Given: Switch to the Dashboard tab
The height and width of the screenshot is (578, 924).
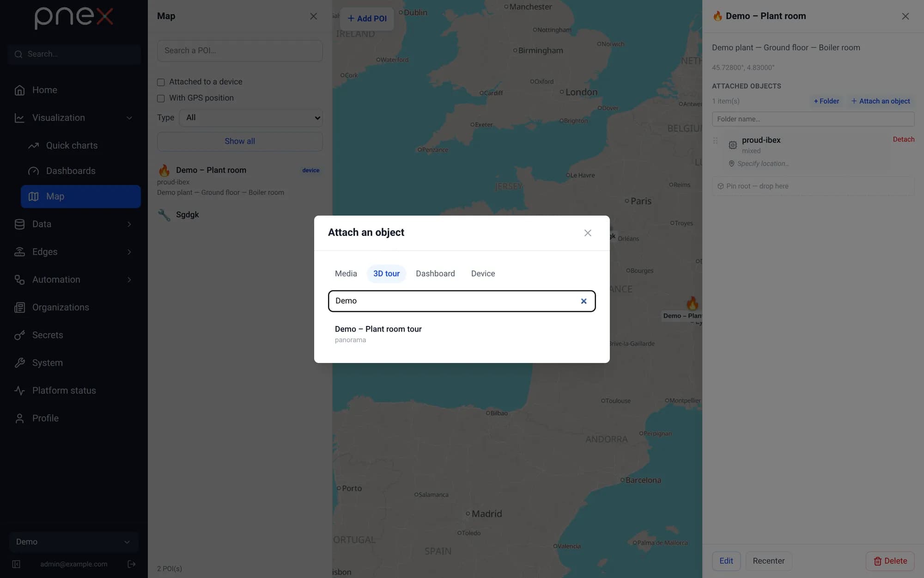Looking at the screenshot, I should (x=435, y=274).
